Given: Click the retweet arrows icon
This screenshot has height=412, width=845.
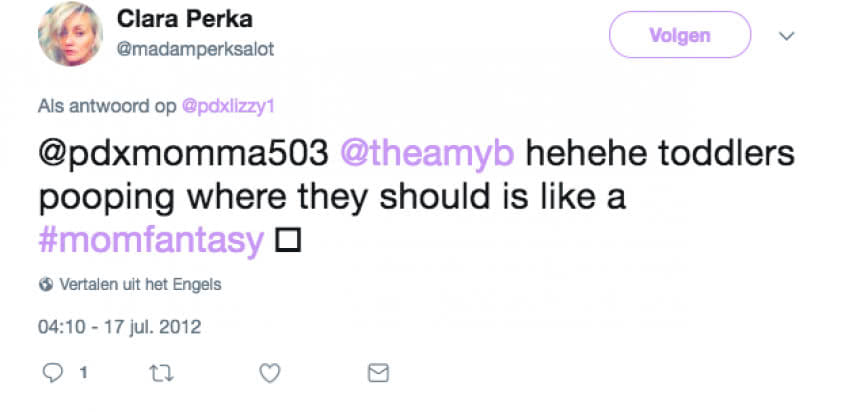Looking at the screenshot, I should pos(161,373).
